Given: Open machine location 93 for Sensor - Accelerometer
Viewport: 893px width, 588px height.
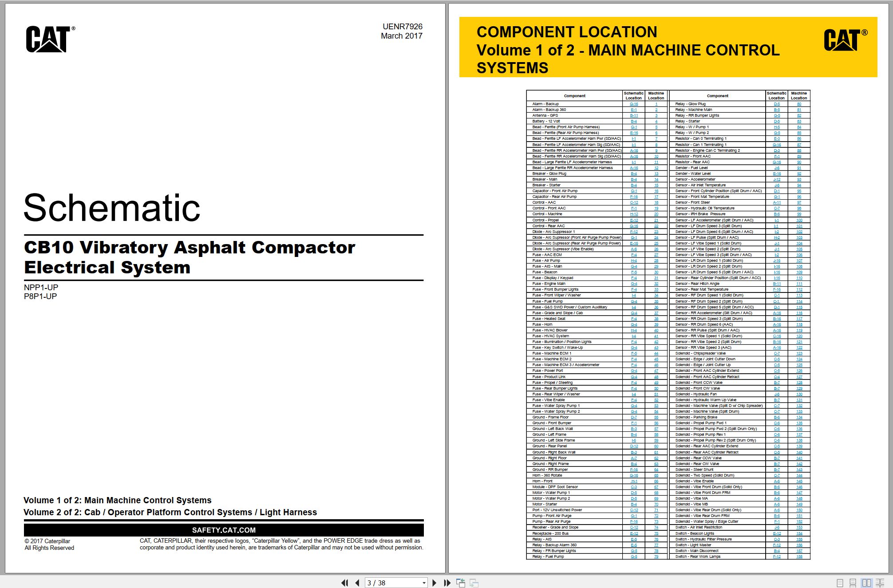Looking at the screenshot, I should [x=799, y=179].
